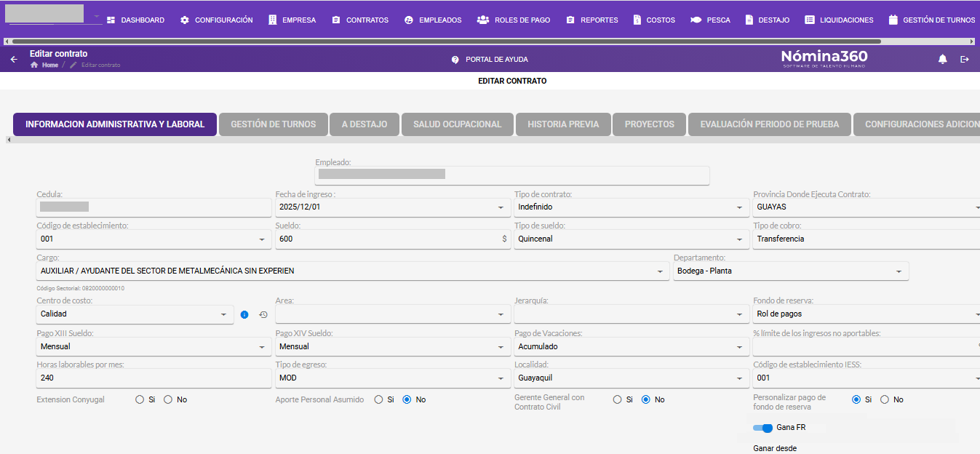Select Si for Personalizar pago de fondo de reserva

(856, 399)
